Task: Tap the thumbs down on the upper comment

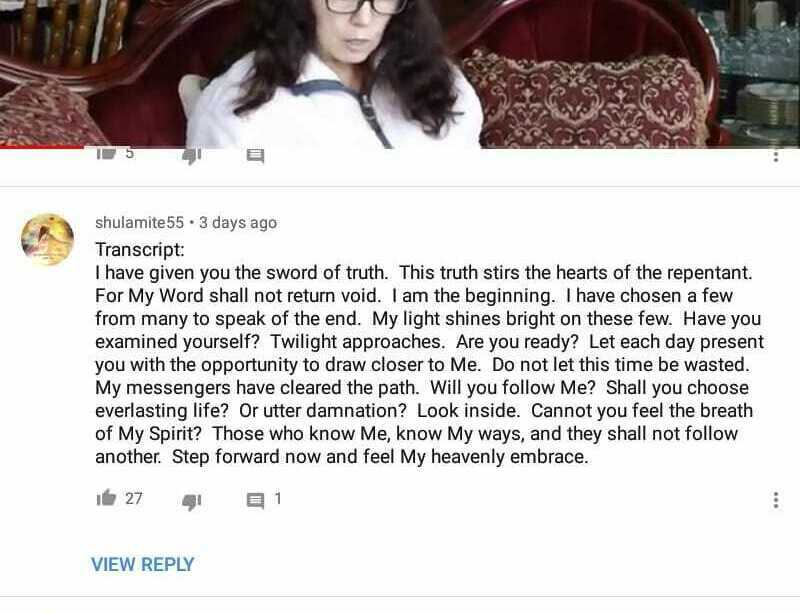Action: tap(191, 156)
